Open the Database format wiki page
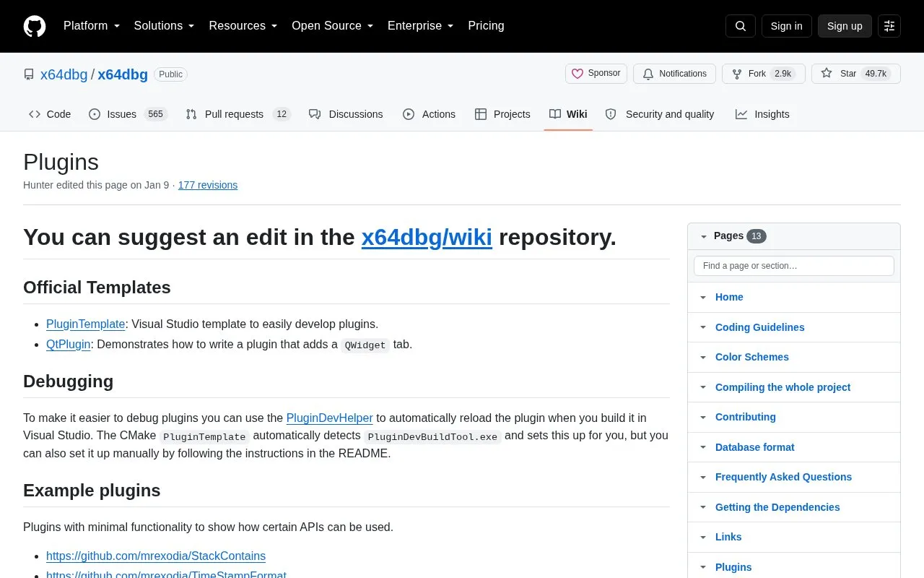This screenshot has width=924, height=578. (x=754, y=447)
